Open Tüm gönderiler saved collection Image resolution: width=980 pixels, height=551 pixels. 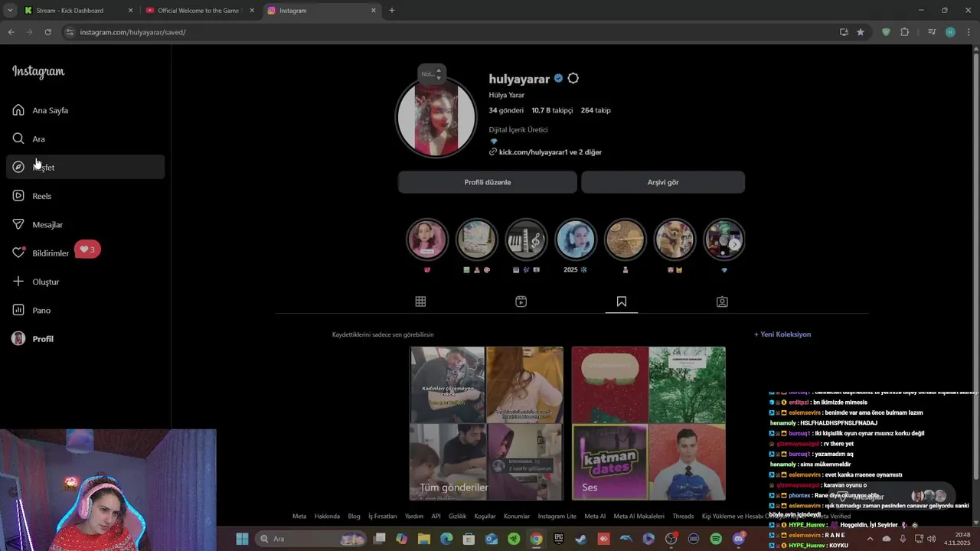[x=486, y=423]
